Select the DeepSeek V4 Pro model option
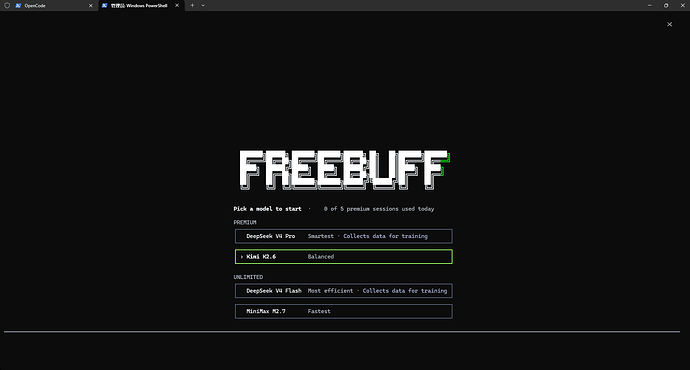The height and width of the screenshot is (370, 690). [x=343, y=236]
